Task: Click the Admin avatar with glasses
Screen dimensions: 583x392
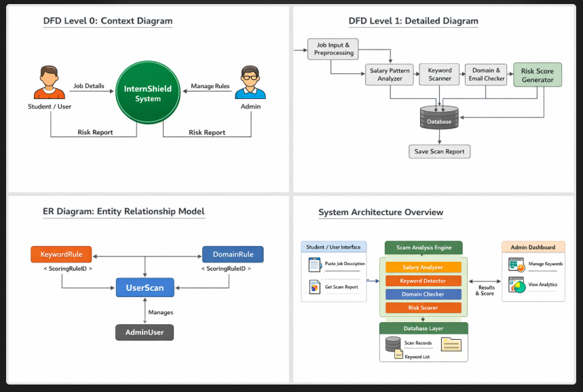Action: 250,83
